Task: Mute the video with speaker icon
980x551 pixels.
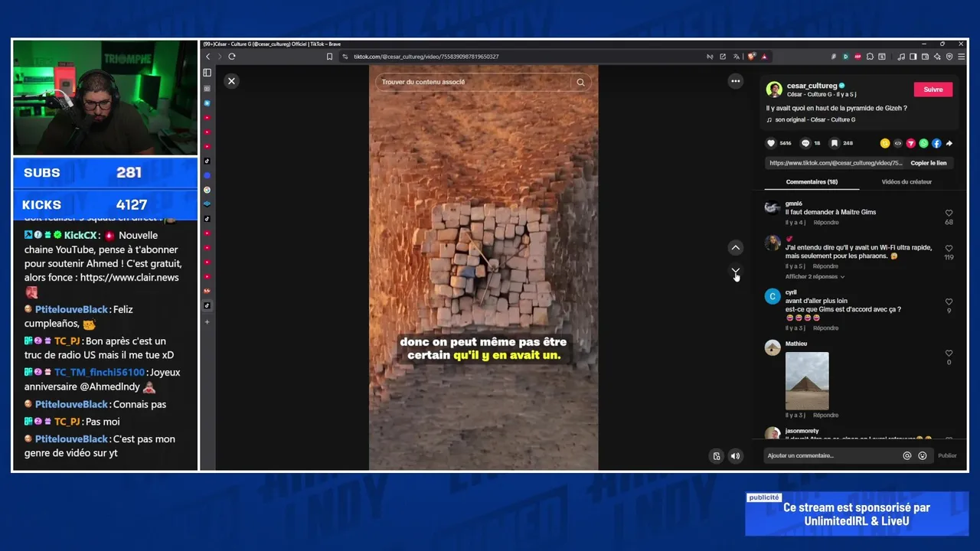Action: coord(735,456)
